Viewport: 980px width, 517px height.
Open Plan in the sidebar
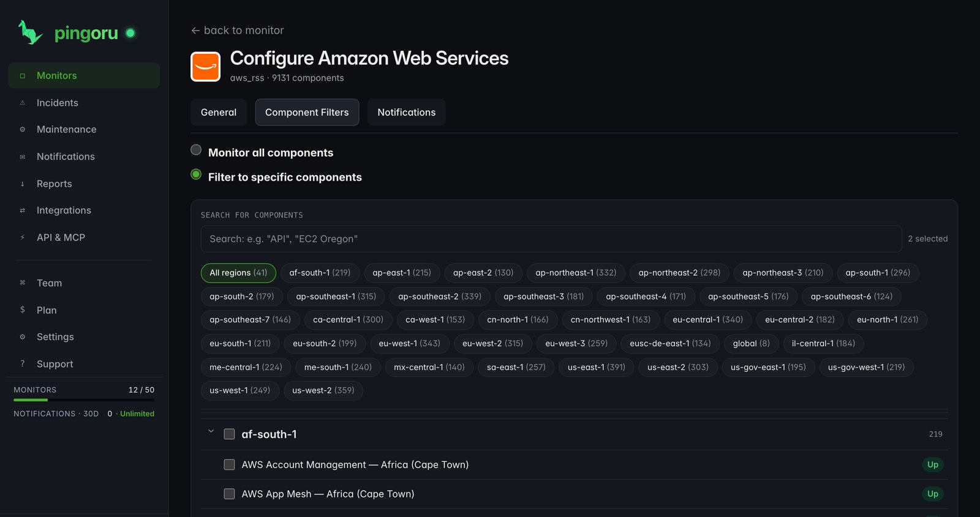pos(84,310)
